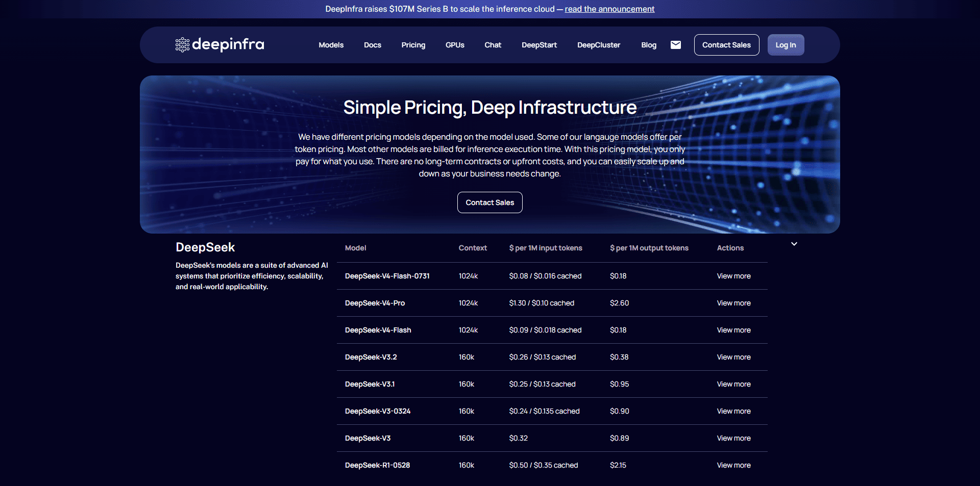Click the 160k context for DeepSeek-V3.2
This screenshot has width=980, height=486.
point(467,357)
